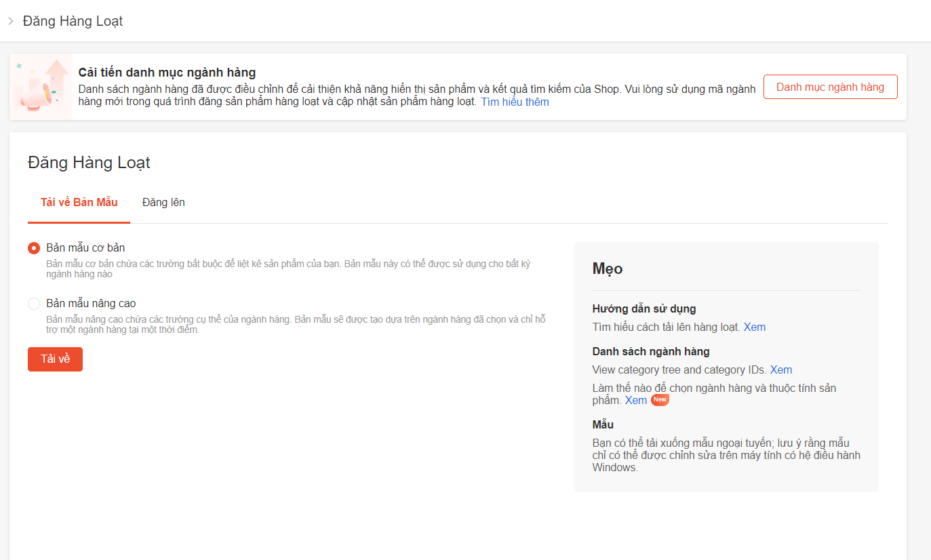Open Xem link under Hướng dẫn sử dụng
Image resolution: width=931 pixels, height=560 pixels.
point(754,327)
